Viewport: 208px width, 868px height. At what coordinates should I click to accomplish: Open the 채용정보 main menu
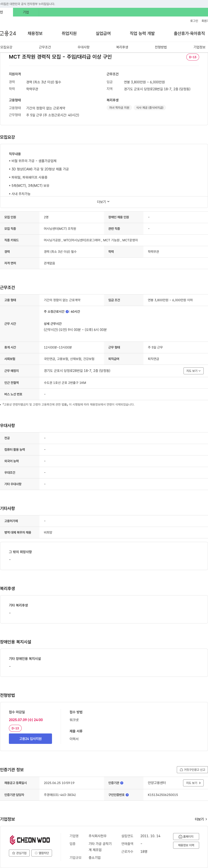pos(35,33)
